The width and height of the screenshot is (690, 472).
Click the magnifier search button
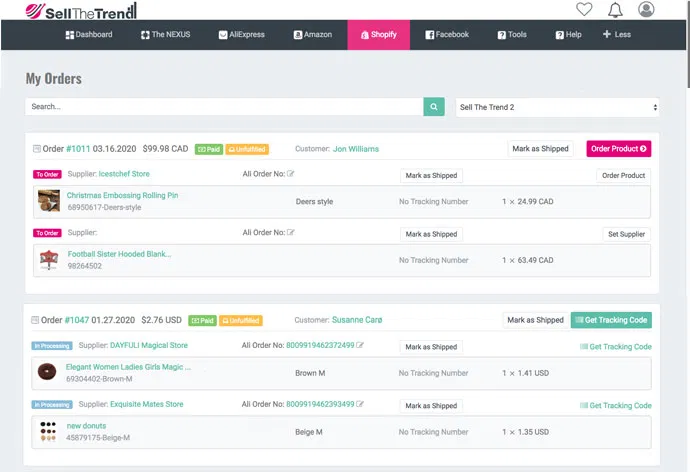pos(434,107)
